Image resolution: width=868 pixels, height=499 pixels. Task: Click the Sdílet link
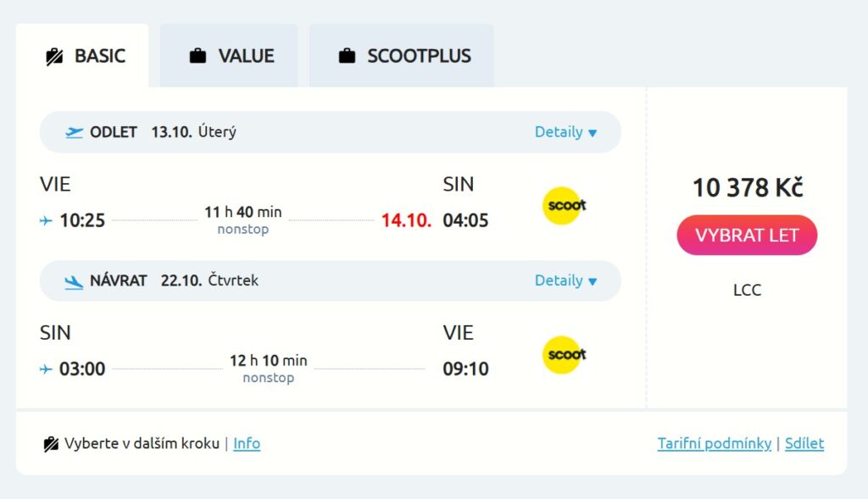click(804, 444)
